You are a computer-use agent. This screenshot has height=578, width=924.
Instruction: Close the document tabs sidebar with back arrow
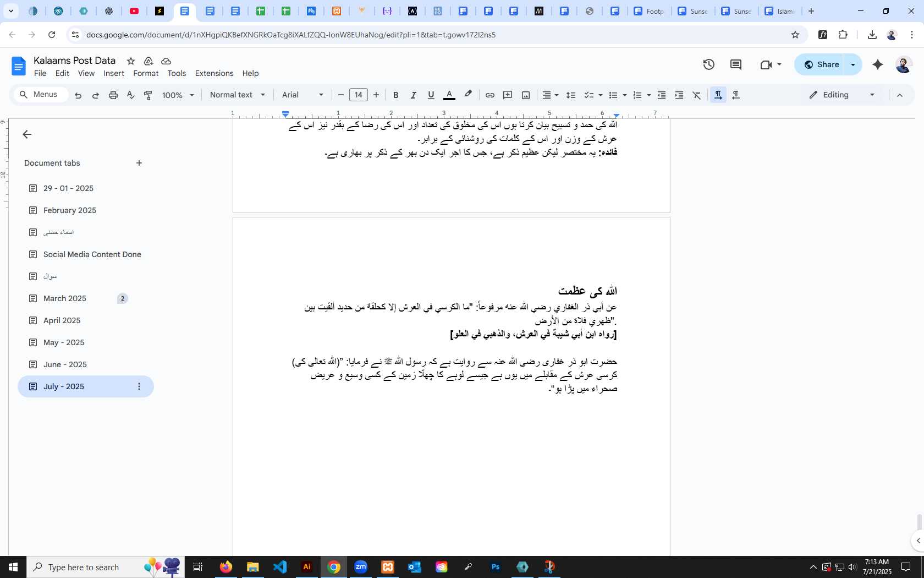[x=27, y=134]
